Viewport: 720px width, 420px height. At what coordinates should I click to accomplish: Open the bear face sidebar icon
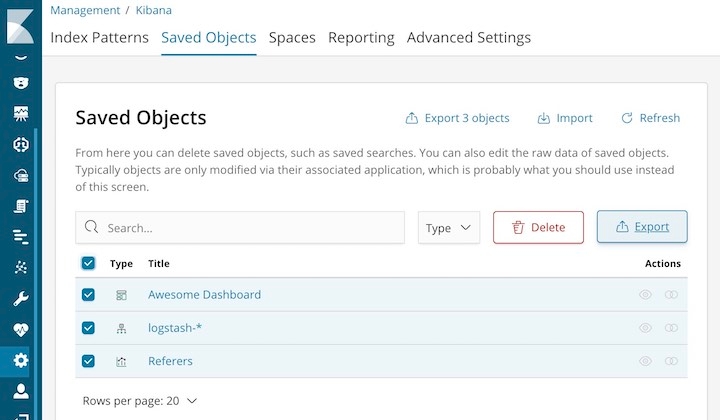[21, 83]
